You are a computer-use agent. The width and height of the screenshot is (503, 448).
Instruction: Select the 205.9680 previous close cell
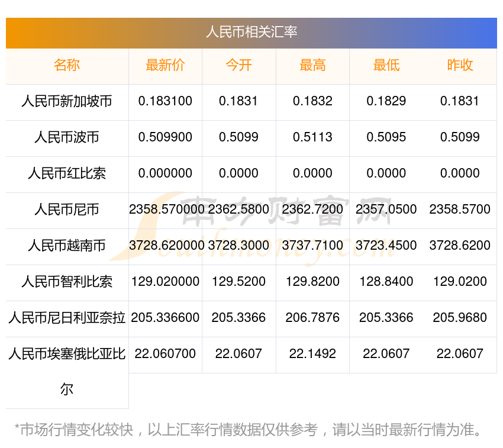click(x=460, y=318)
